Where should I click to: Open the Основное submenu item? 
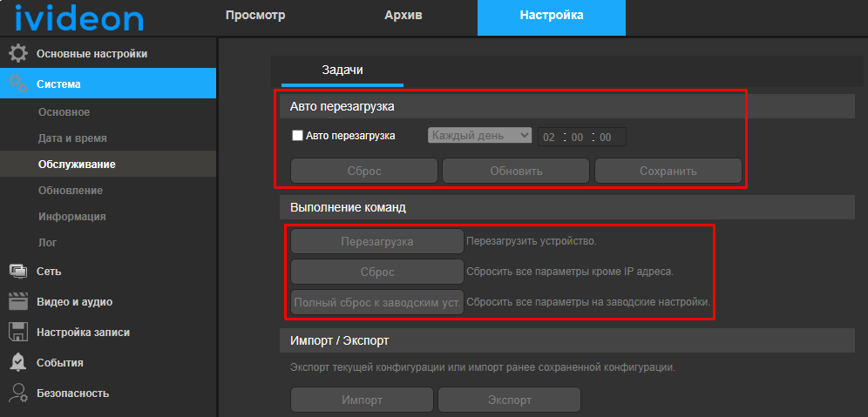tap(64, 112)
